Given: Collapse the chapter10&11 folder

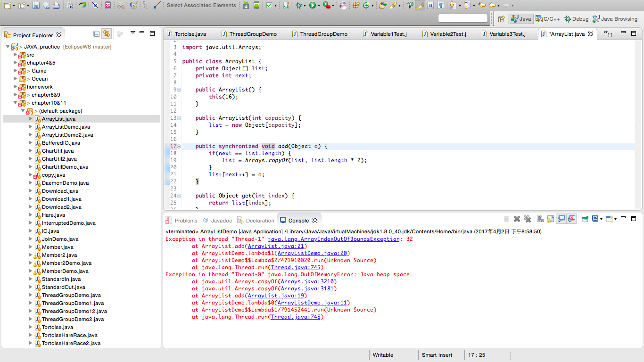Looking at the screenshot, I should coord(15,103).
